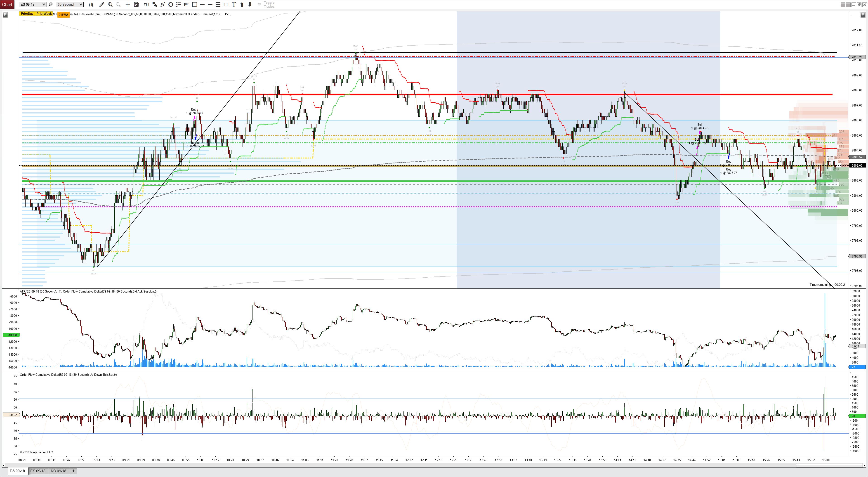Screen dimensions: 868x477
Task: Open the stacked squares toolbar icon
Action: click(155, 4)
